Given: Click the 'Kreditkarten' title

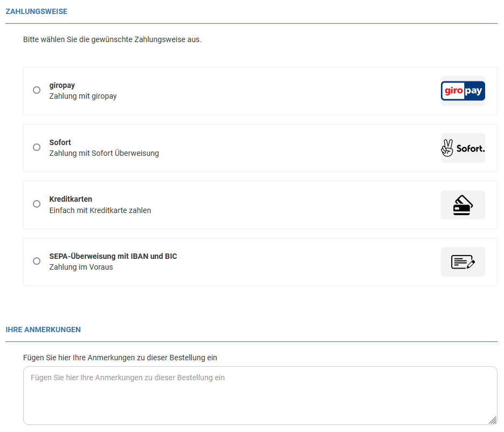Looking at the screenshot, I should (x=71, y=199).
